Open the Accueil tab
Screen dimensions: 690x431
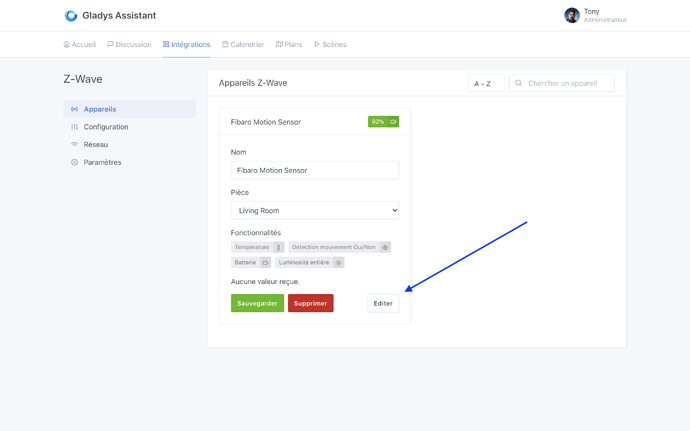point(80,44)
